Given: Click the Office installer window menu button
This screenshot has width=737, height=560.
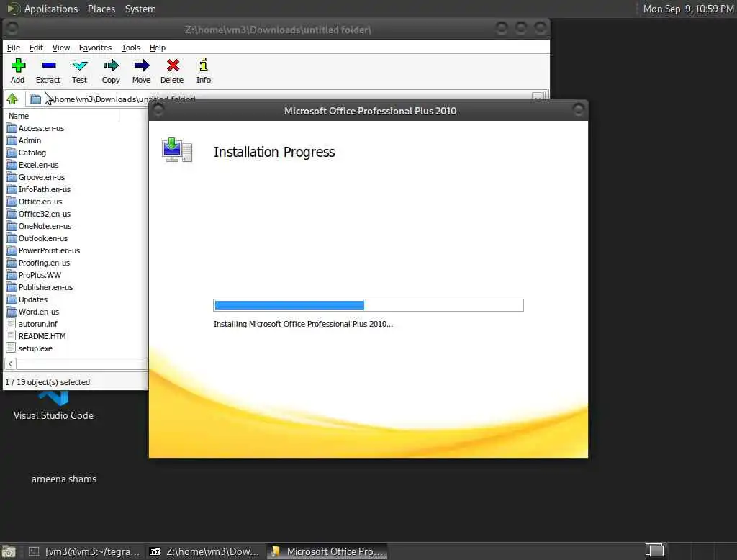Looking at the screenshot, I should pyautogui.click(x=158, y=110).
